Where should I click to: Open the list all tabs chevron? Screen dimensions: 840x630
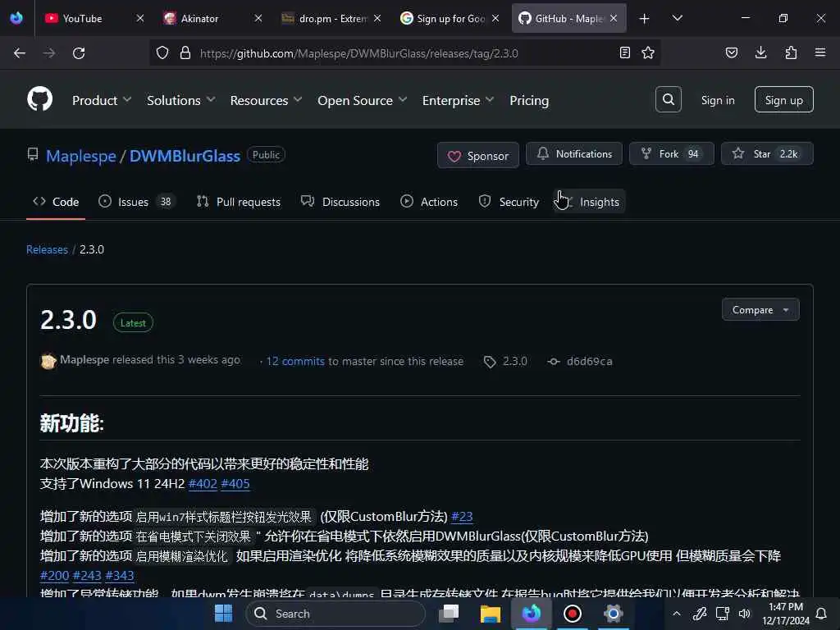click(677, 18)
